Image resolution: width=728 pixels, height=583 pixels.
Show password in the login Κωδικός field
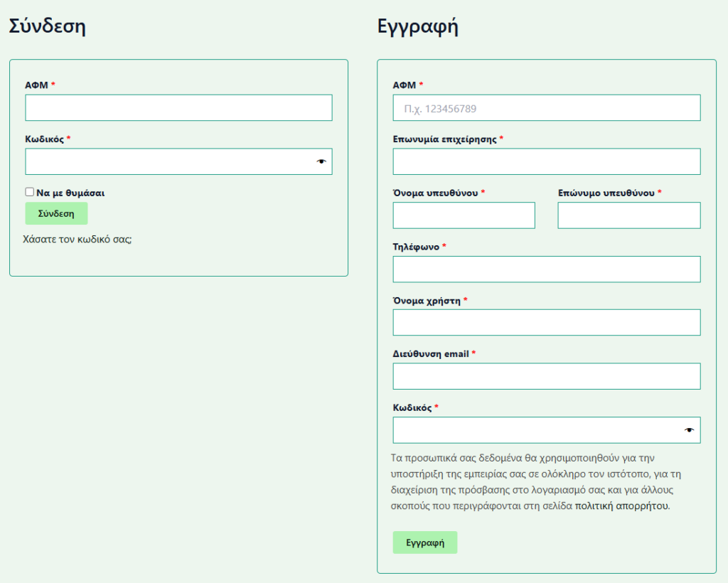tap(321, 162)
